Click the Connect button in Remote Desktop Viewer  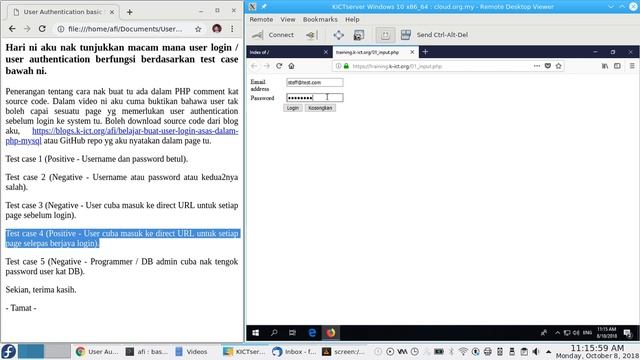pyautogui.click(x=273, y=35)
